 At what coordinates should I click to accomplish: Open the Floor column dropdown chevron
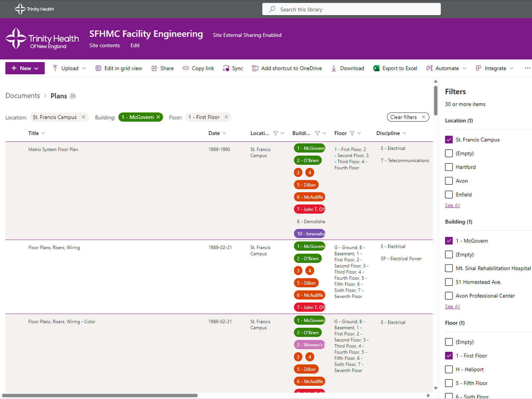click(x=359, y=133)
